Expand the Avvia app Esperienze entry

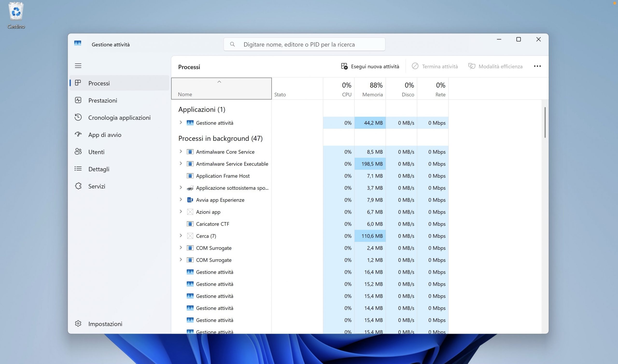coord(181,200)
